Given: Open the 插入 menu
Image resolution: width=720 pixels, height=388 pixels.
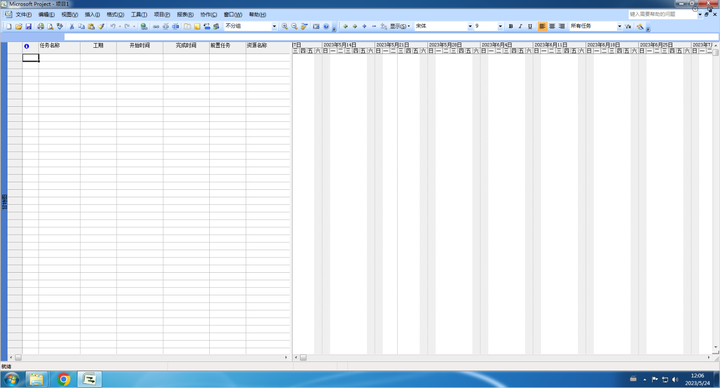Looking at the screenshot, I should click(x=92, y=15).
